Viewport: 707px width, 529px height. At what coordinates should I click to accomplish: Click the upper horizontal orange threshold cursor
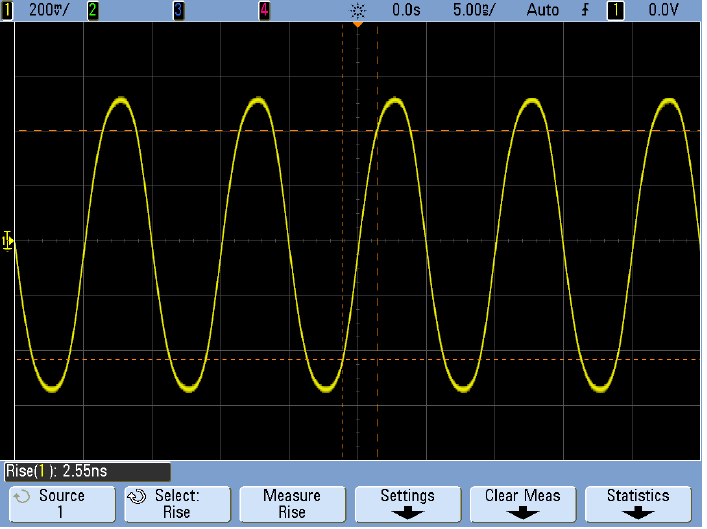click(358, 131)
